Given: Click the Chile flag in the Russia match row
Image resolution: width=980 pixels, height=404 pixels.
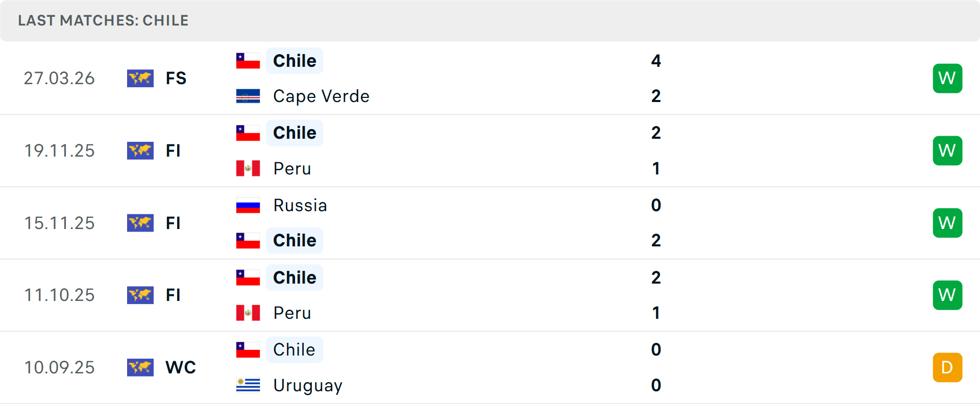Looking at the screenshot, I should click(x=248, y=240).
